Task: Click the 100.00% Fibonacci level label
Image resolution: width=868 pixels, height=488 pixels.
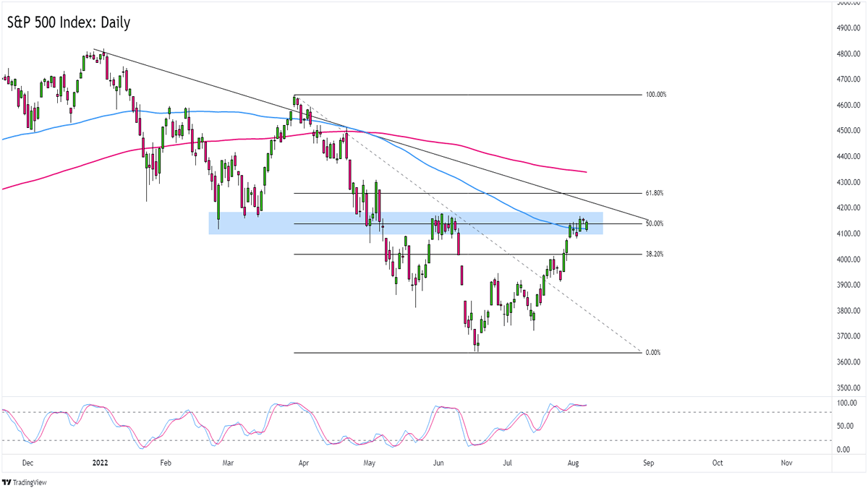Action: [656, 95]
